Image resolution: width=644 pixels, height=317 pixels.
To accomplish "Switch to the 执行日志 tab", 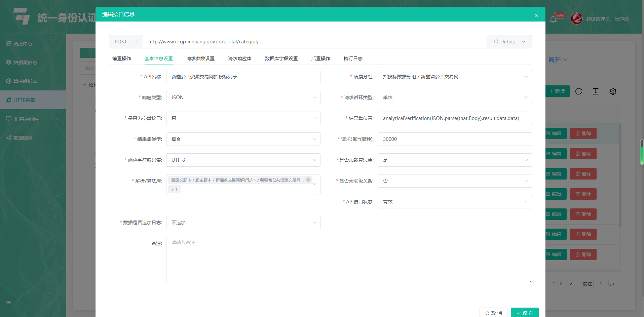I will pyautogui.click(x=353, y=58).
